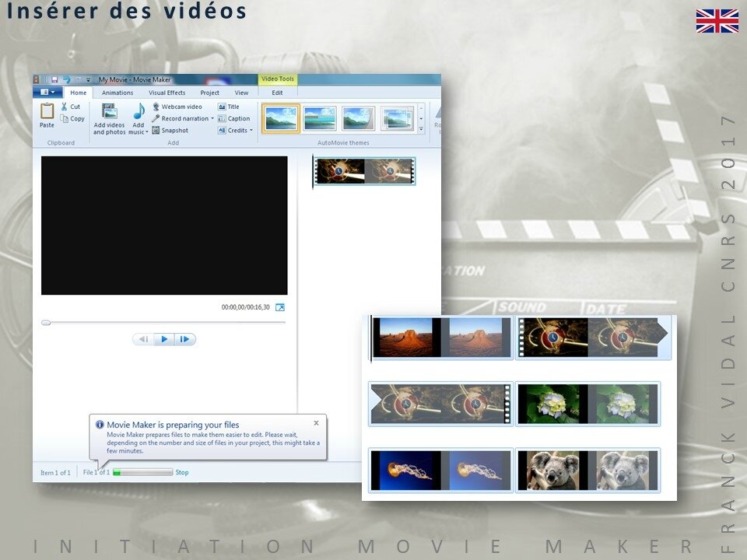Open the Add music dropdown arrow
The width and height of the screenshot is (747, 560).
(147, 132)
